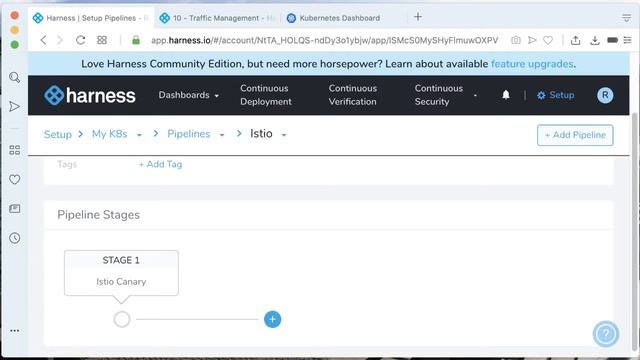Open Continuous Verification menu
Viewport: 640px width, 360px height.
pos(353,95)
